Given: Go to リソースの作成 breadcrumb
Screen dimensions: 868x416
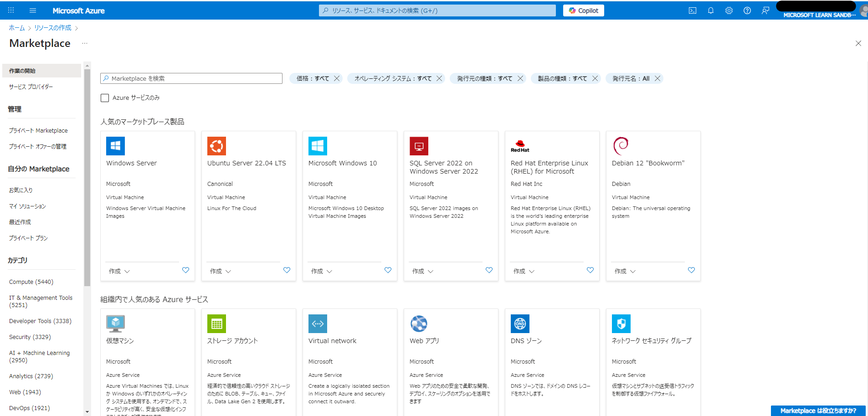Looking at the screenshot, I should pyautogui.click(x=53, y=28).
